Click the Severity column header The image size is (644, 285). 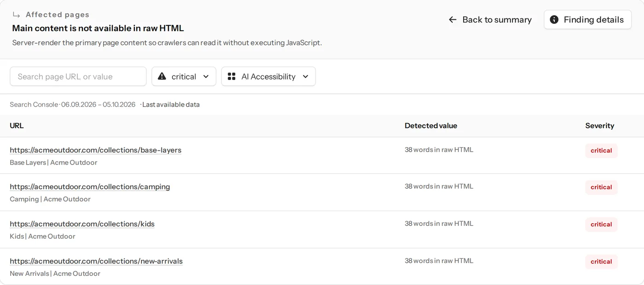pos(600,125)
